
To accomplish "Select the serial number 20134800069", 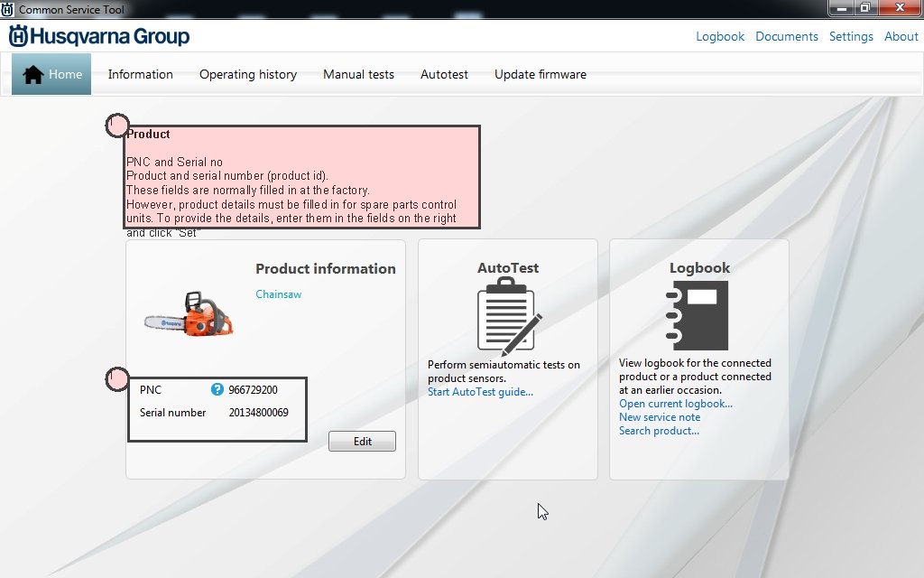I will [x=259, y=412].
